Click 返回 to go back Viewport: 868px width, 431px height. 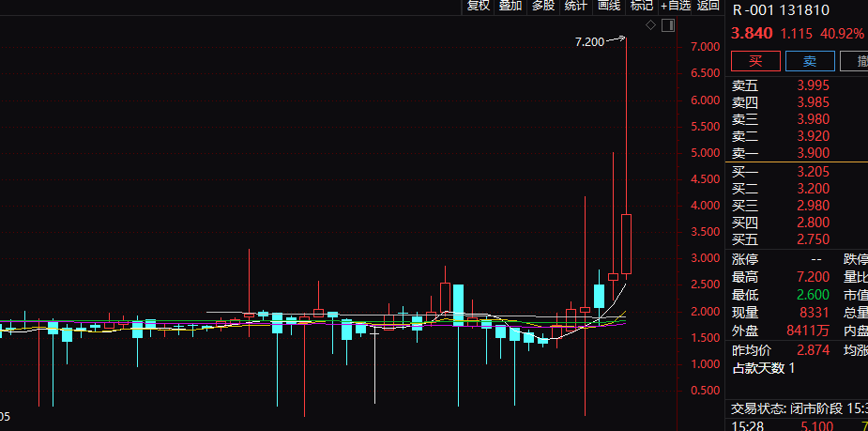[x=708, y=6]
